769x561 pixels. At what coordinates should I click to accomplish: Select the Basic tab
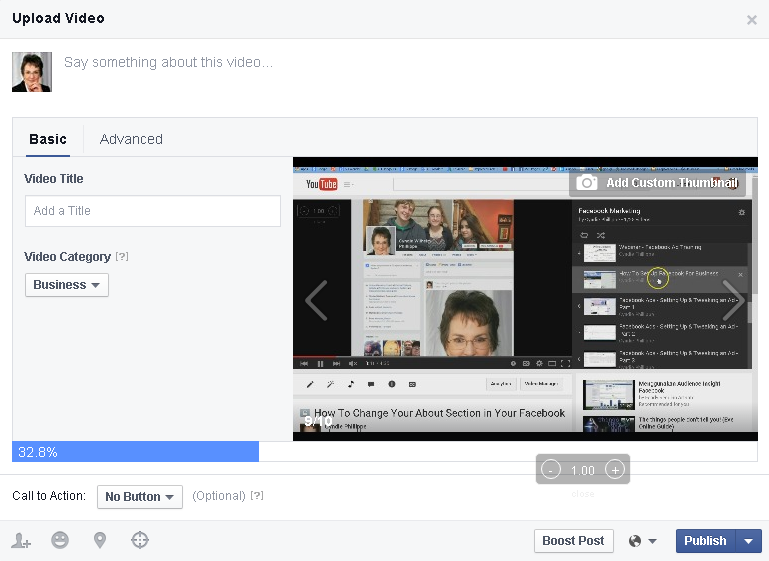48,139
